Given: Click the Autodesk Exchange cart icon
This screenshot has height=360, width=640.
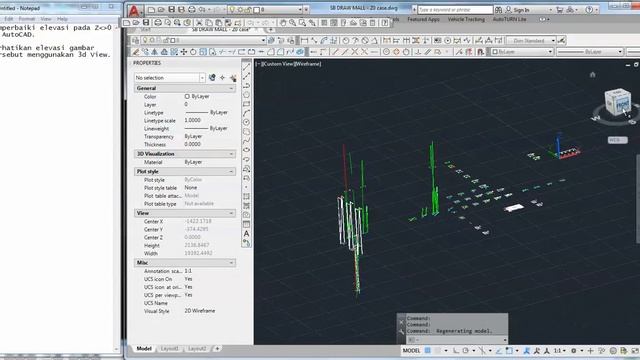Looking at the screenshot, I should click(x=559, y=9).
